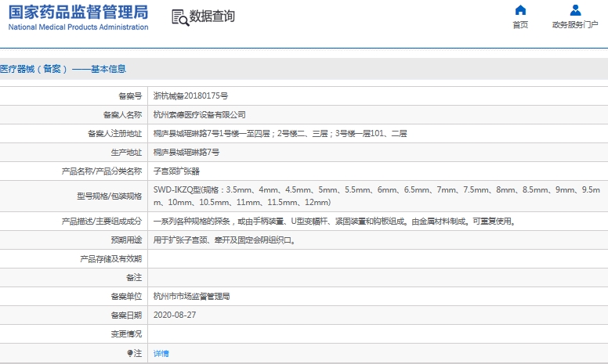Click the 预期用途 row label
The image size is (608, 364).
click(126, 240)
